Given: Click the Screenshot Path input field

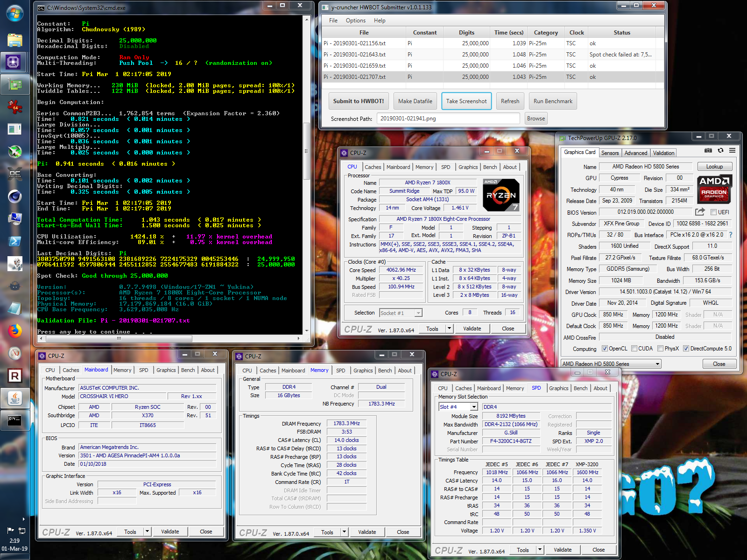Looking at the screenshot, I should (x=448, y=119).
